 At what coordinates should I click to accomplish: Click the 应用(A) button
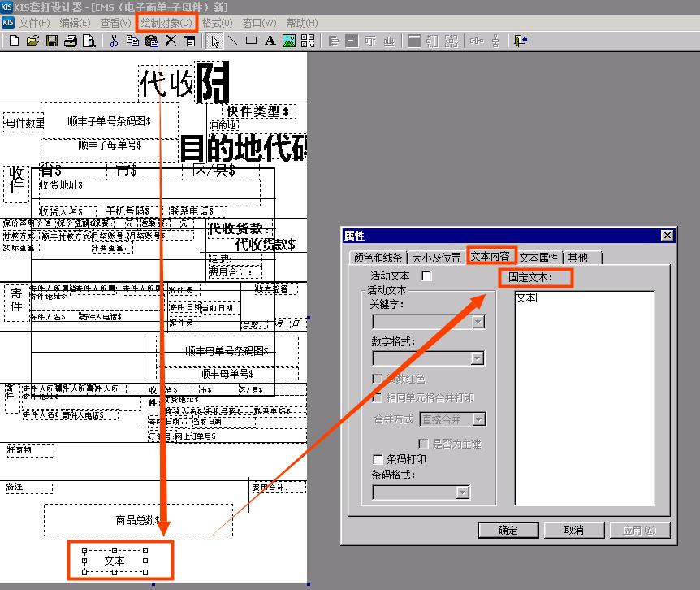tap(641, 529)
